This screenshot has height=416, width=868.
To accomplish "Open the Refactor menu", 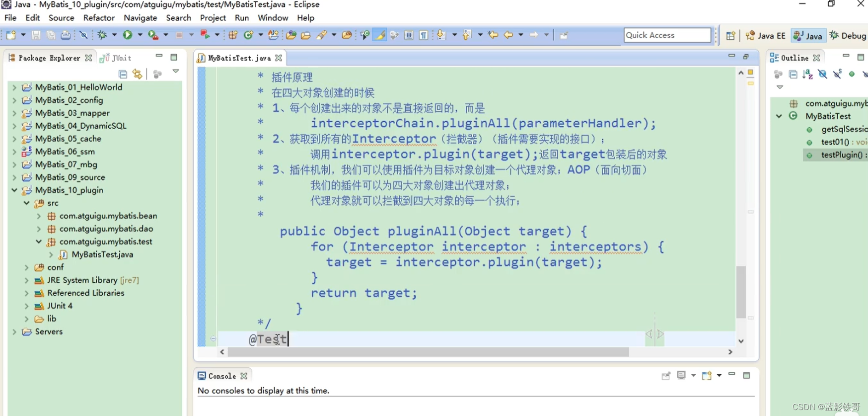I will [x=99, y=17].
